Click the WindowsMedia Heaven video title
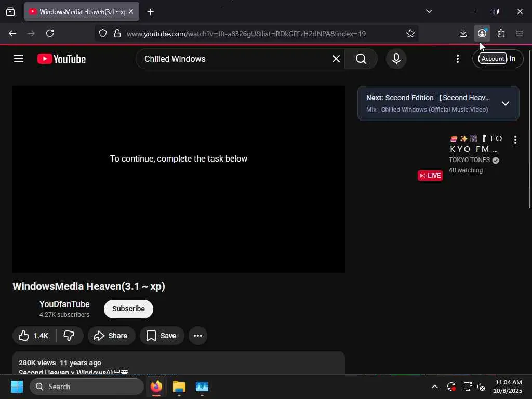532x399 pixels. pyautogui.click(x=89, y=286)
